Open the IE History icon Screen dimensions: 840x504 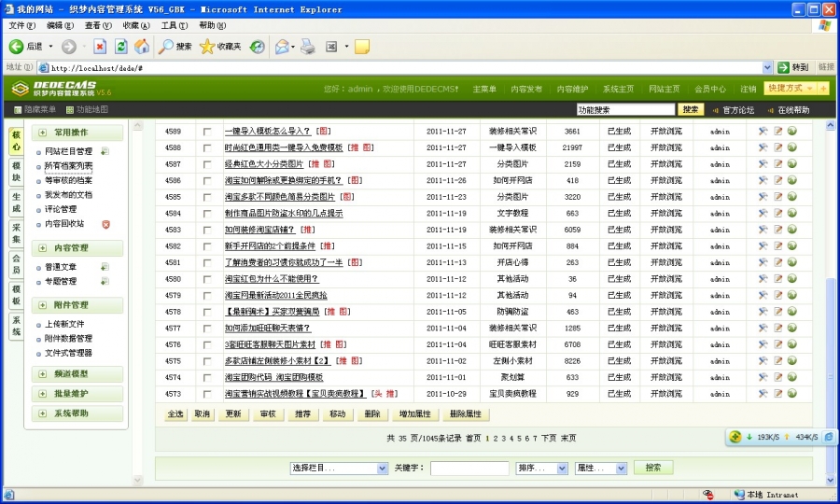point(258,47)
